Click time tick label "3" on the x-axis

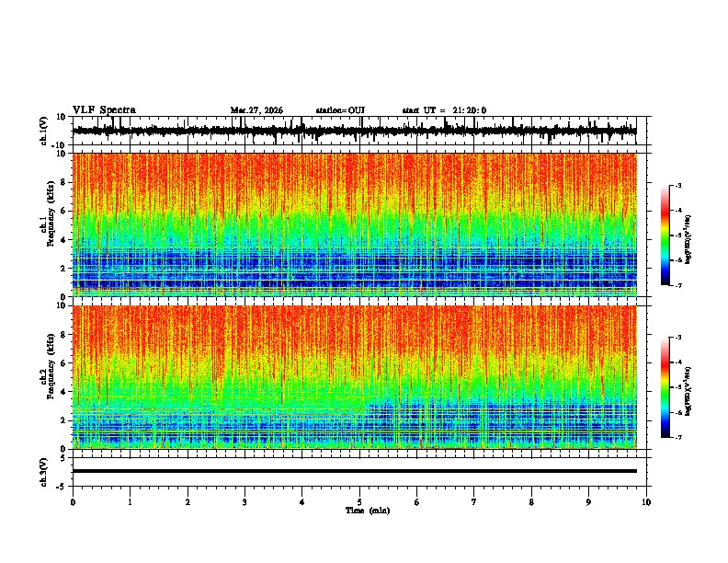point(245,502)
